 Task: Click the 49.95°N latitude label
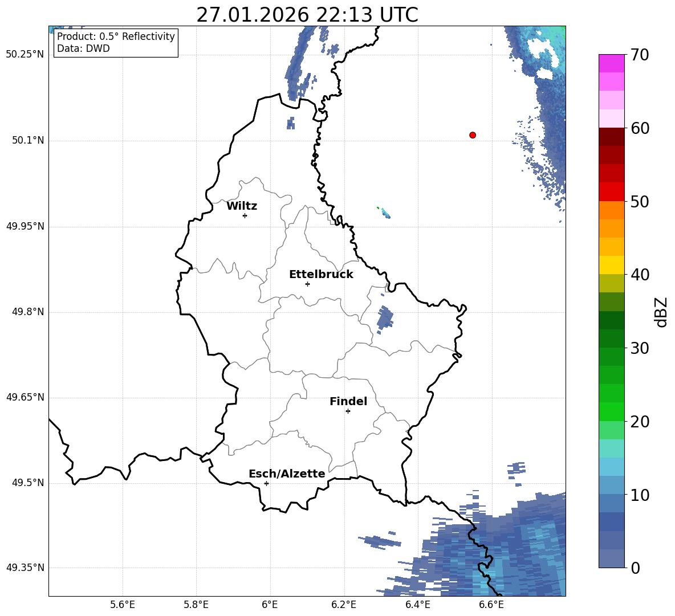pos(25,226)
